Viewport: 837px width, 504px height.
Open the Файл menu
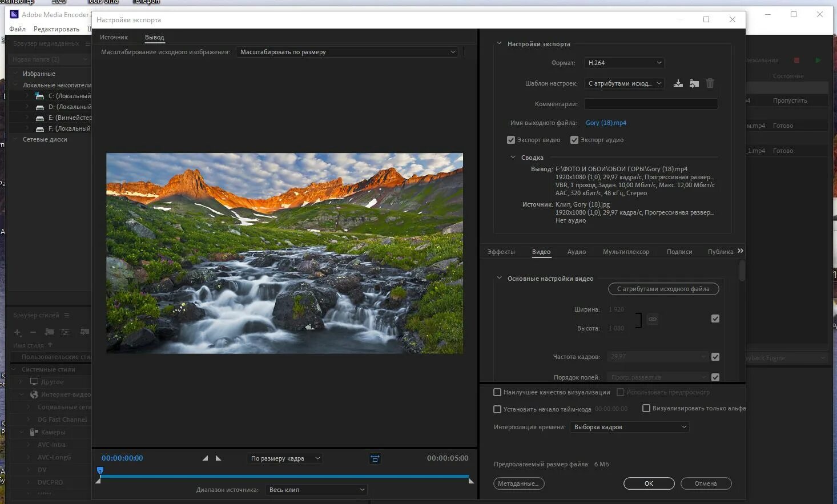point(17,29)
